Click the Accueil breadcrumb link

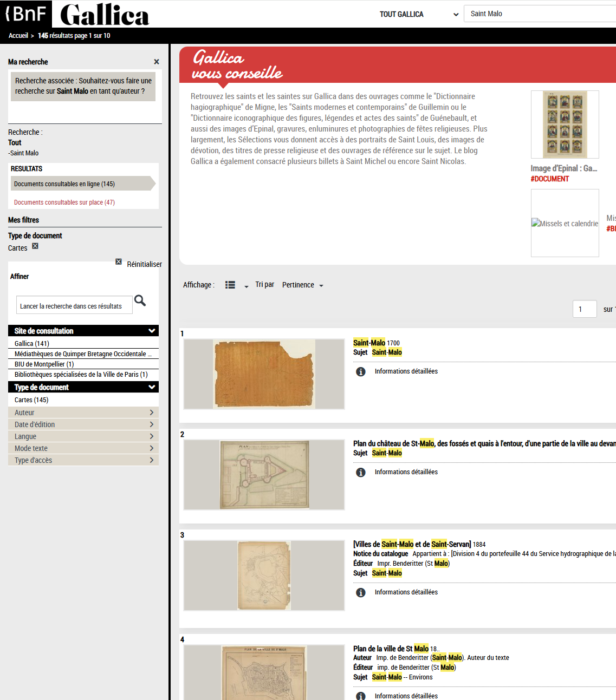[18, 36]
